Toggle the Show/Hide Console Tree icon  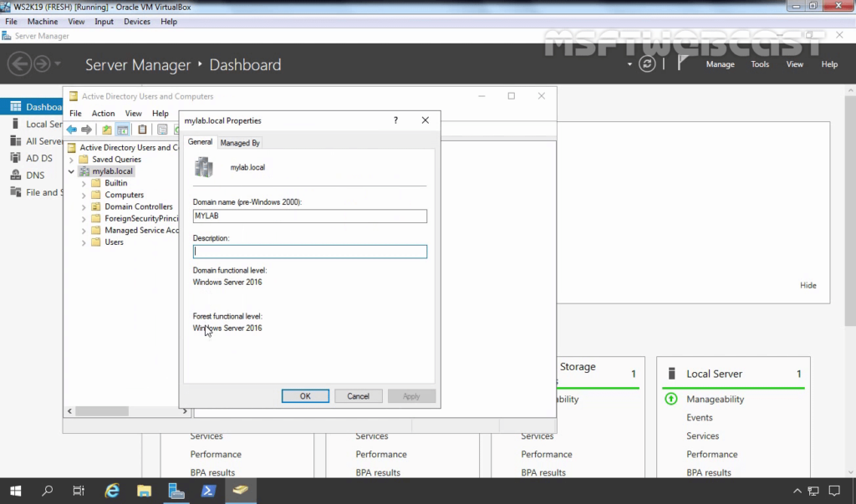tap(122, 130)
